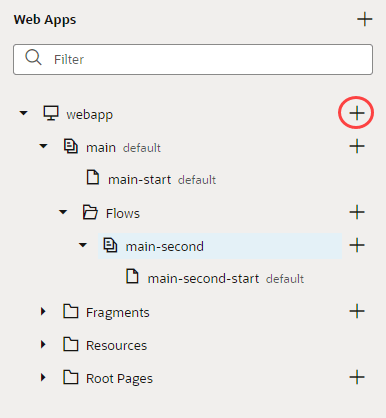Click the plus icon next to main-second
The height and width of the screenshot is (418, 386).
point(357,245)
